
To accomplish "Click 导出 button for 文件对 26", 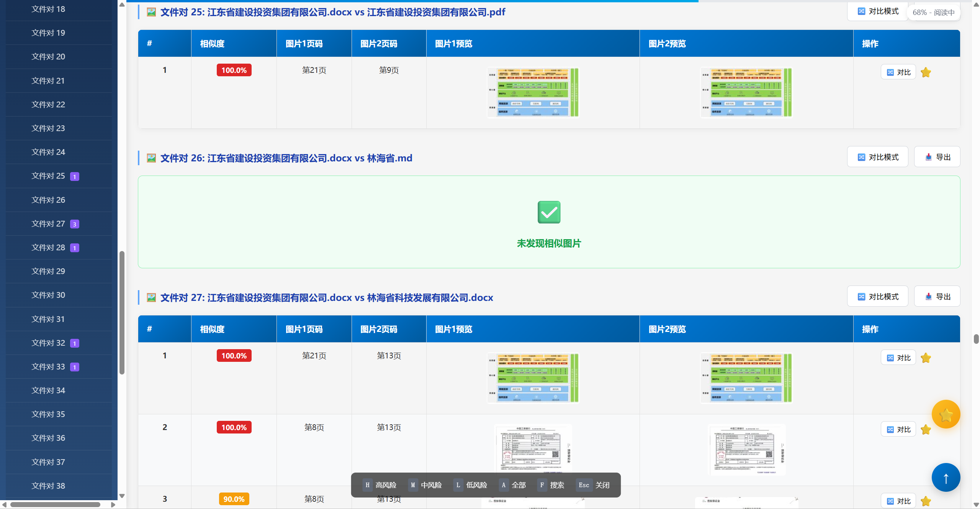I will click(937, 157).
